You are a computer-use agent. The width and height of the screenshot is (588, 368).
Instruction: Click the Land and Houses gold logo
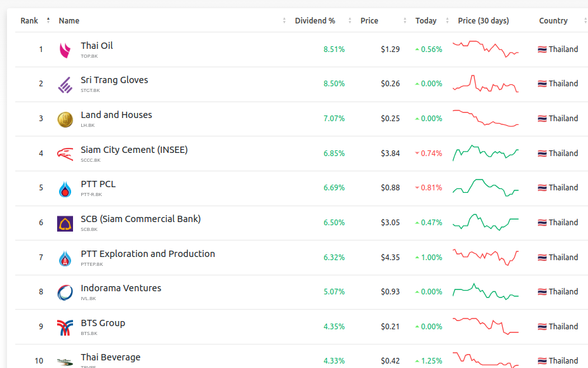point(65,119)
